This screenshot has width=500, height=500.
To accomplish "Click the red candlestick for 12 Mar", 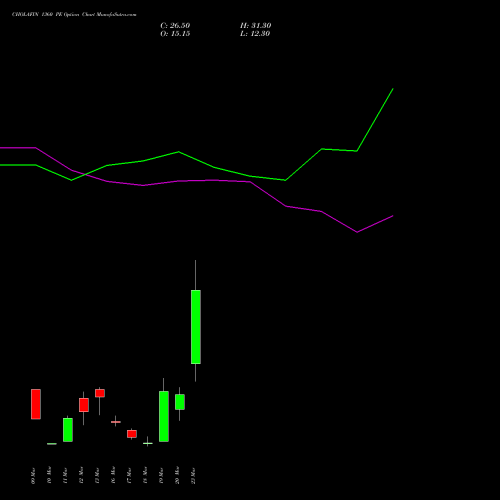I will click(84, 405).
